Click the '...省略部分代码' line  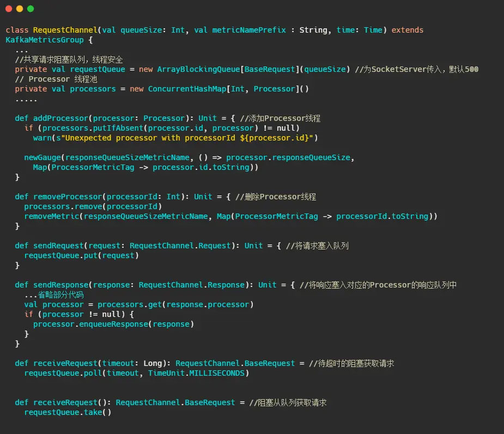[x=54, y=295]
